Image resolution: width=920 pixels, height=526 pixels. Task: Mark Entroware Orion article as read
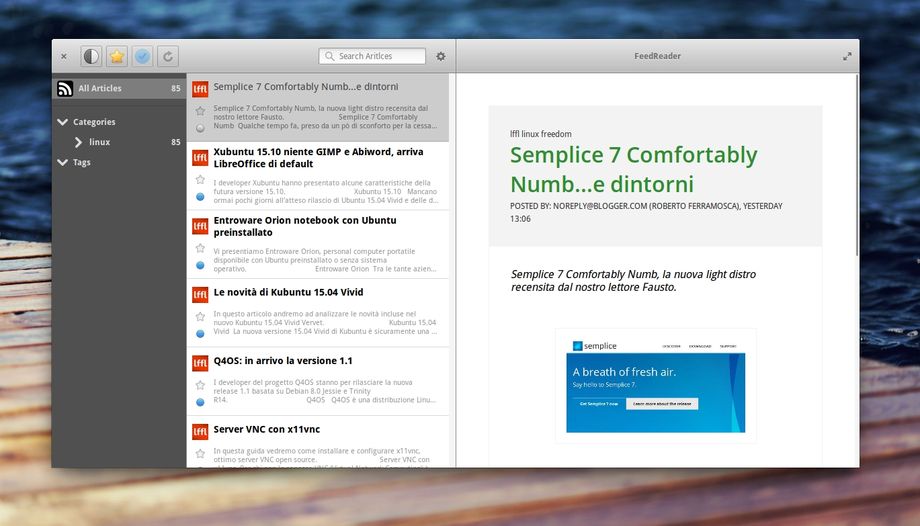[200, 265]
